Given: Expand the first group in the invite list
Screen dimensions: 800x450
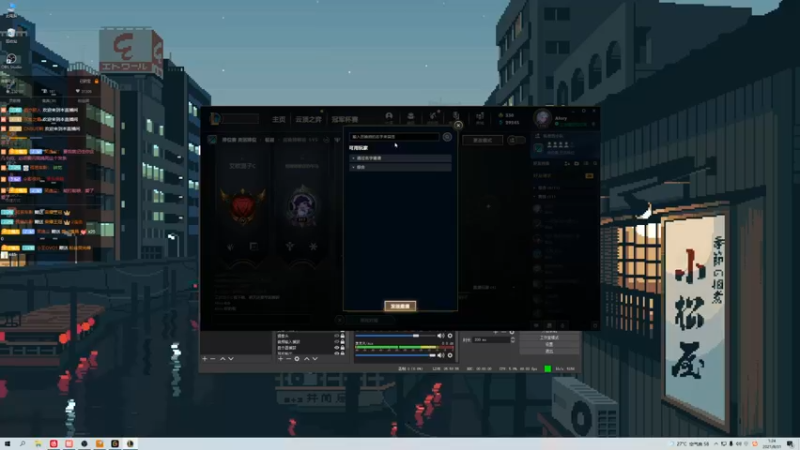Looking at the screenshot, I should [401, 158].
